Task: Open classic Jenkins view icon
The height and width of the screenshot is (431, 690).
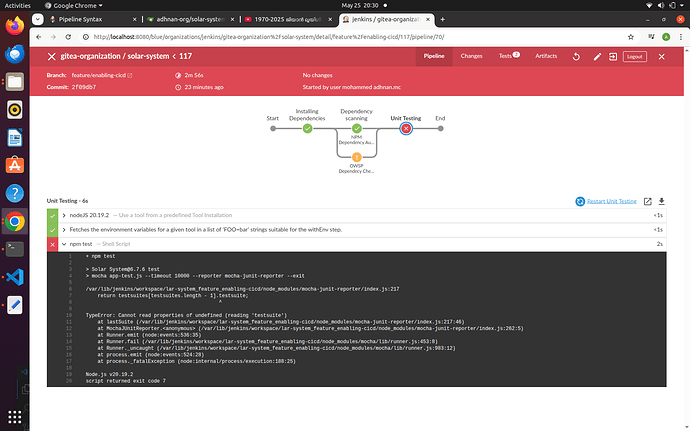Action: (613, 57)
